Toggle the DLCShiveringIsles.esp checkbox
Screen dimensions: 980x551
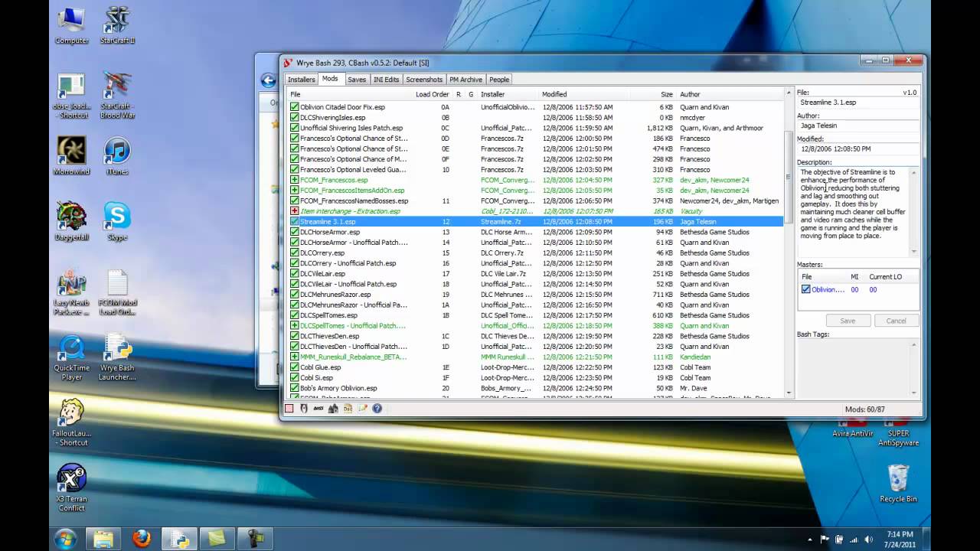coord(295,118)
